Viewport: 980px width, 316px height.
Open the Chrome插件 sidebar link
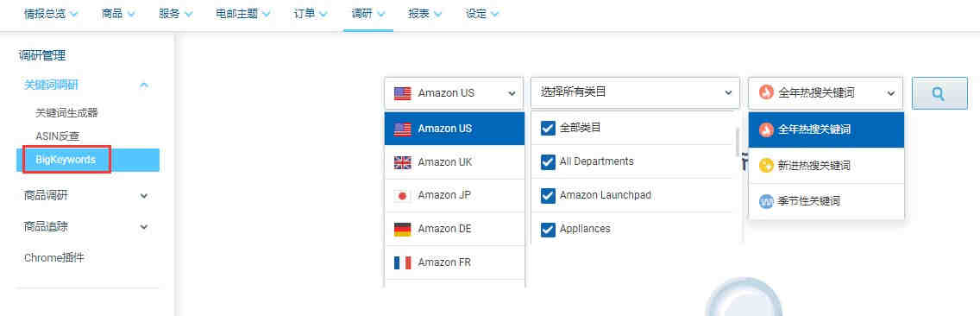coord(53,258)
